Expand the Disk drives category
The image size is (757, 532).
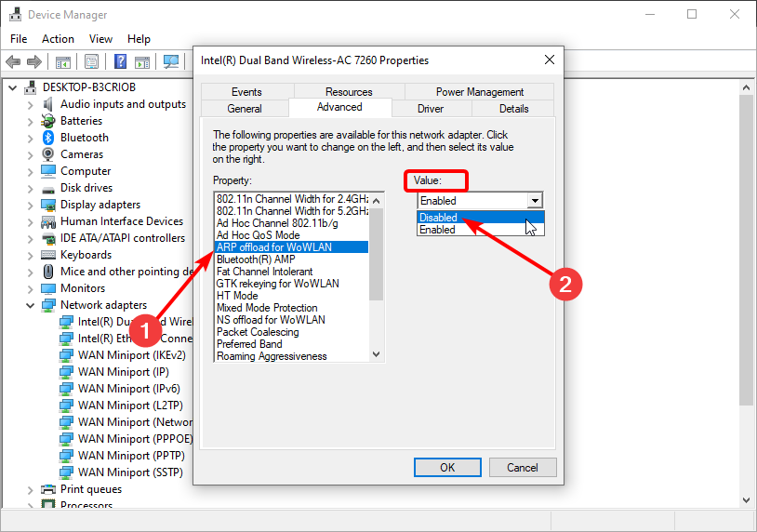(x=31, y=188)
